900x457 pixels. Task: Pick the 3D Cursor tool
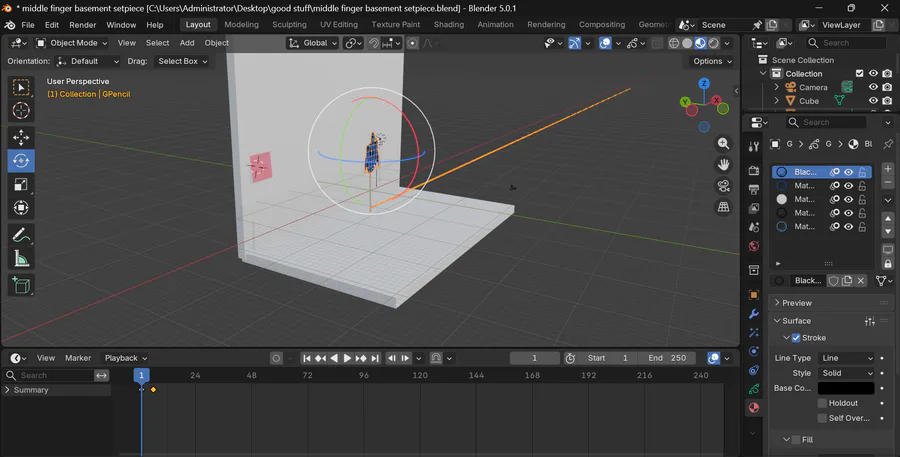click(x=21, y=111)
